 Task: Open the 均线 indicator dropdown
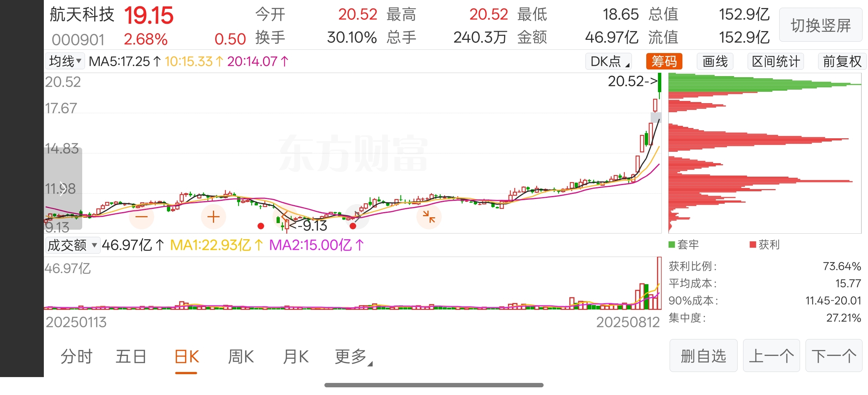65,61
